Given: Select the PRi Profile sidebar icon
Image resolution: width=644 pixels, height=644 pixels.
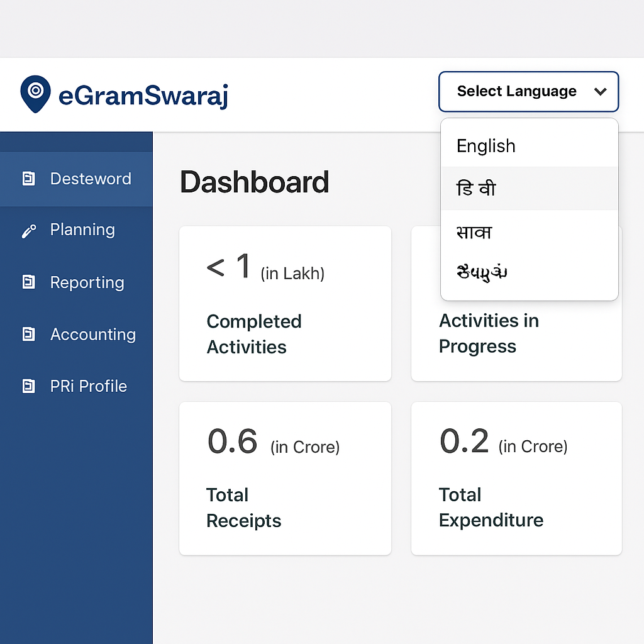Looking at the screenshot, I should coord(29,386).
